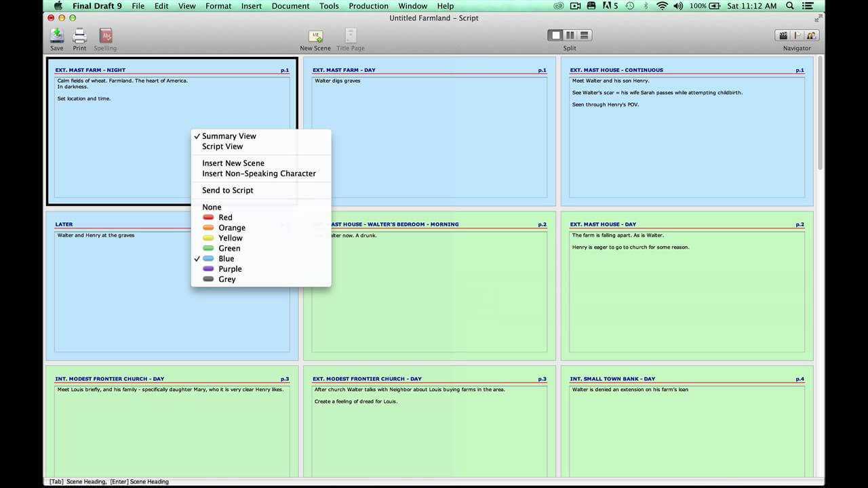Screen dimensions: 868x488
Task: Click the Adobe menu bar icon
Action: (610, 6)
